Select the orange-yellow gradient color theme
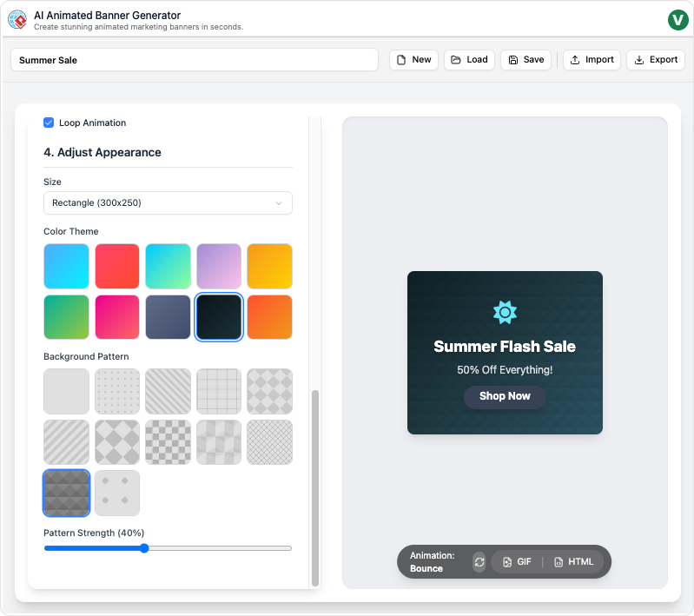This screenshot has height=616, width=694. click(269, 266)
